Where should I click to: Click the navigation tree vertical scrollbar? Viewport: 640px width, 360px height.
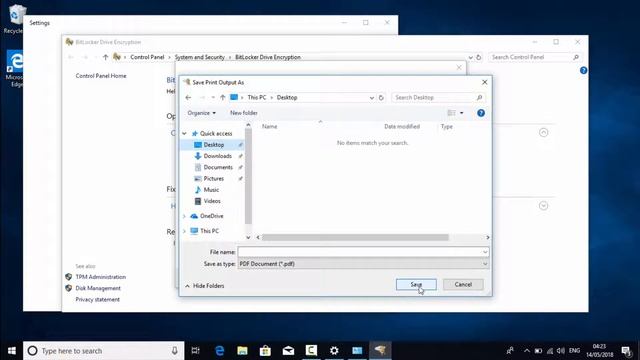pos(248,176)
